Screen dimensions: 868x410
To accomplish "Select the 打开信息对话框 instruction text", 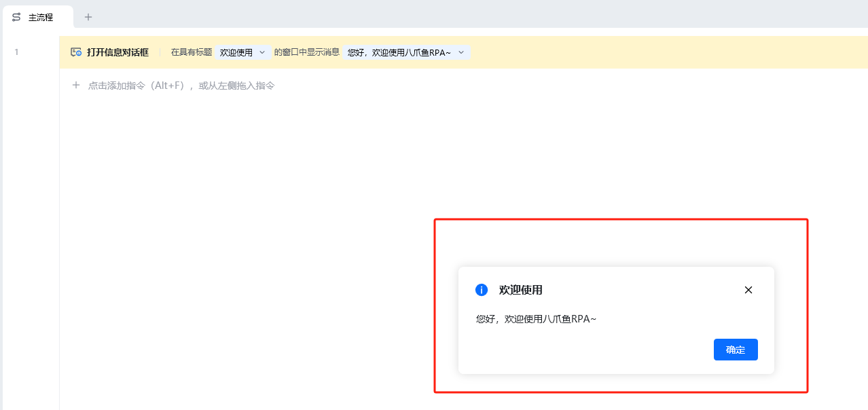I will tap(117, 52).
